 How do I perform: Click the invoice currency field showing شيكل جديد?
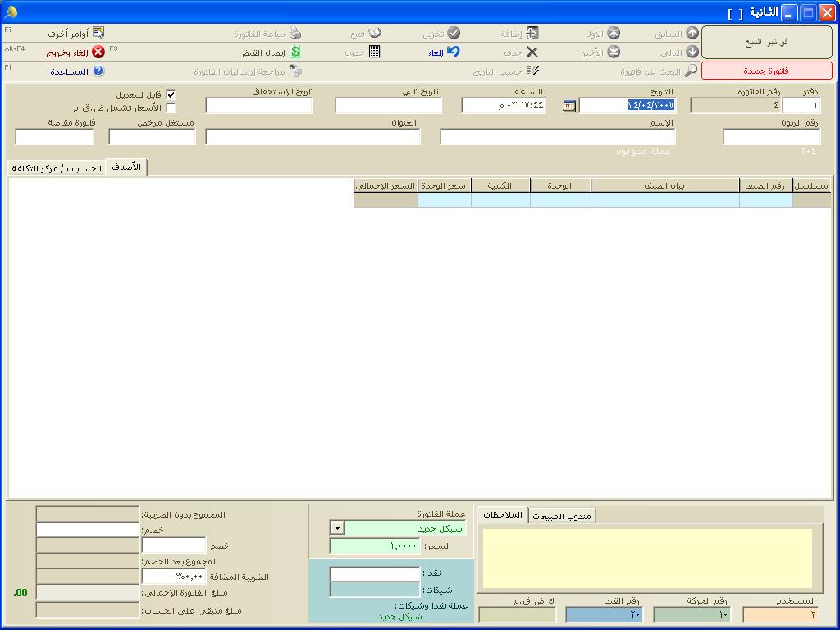(x=404, y=529)
